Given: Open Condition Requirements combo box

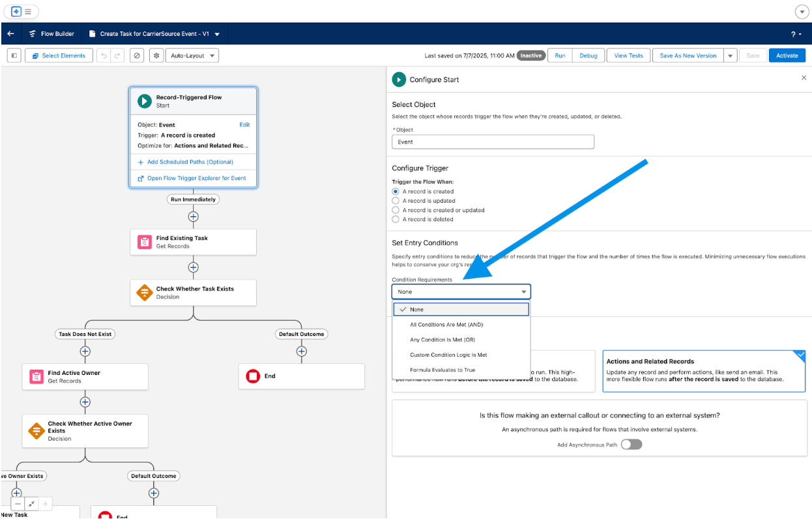Looking at the screenshot, I should (x=461, y=291).
